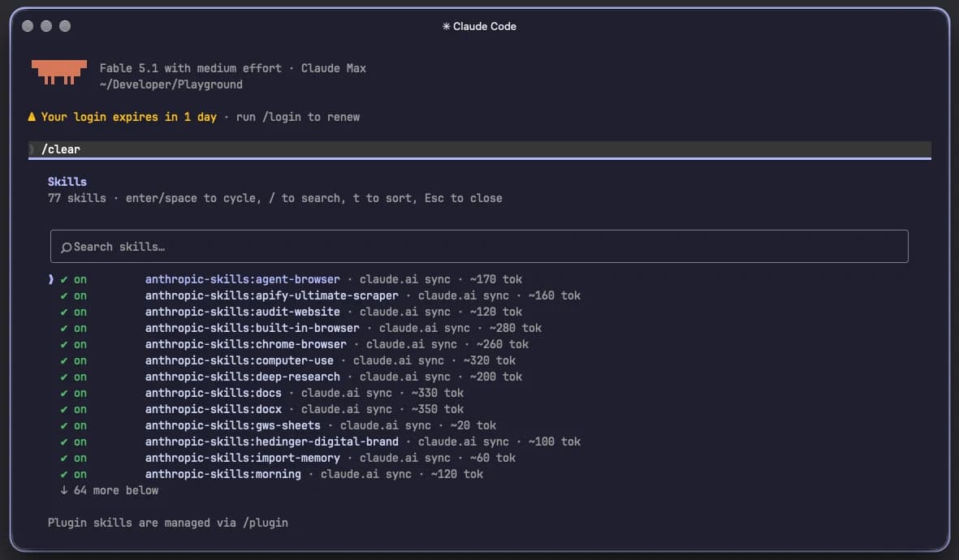Screen dimensions: 959x560
Task: Click 't to sort' hint text
Action: (x=382, y=198)
